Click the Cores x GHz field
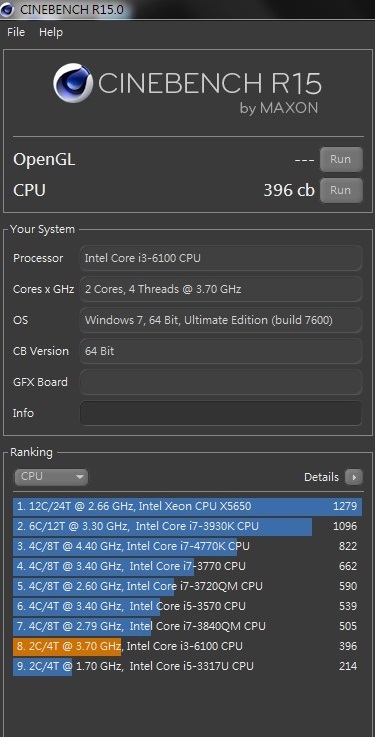Image resolution: width=375 pixels, height=737 pixels. (x=221, y=289)
